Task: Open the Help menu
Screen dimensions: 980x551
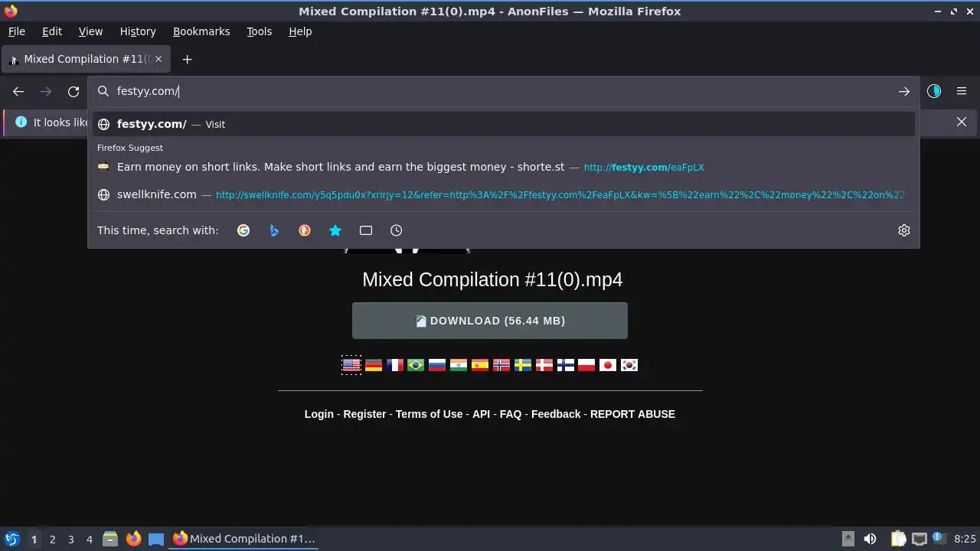Action: click(x=300, y=31)
